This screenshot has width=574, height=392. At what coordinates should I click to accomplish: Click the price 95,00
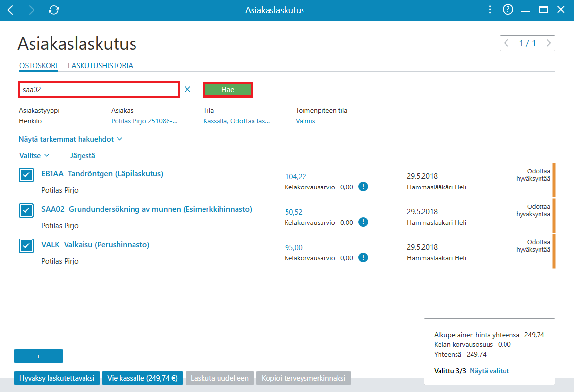[294, 248]
